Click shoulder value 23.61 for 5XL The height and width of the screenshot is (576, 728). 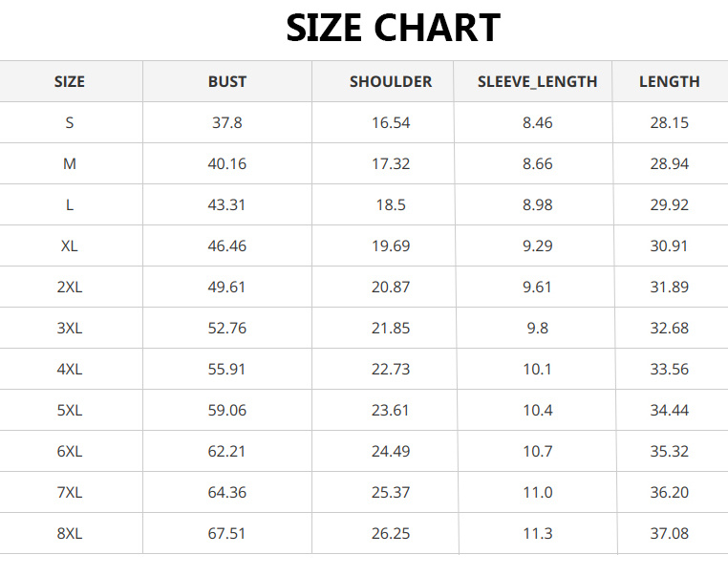pos(391,411)
